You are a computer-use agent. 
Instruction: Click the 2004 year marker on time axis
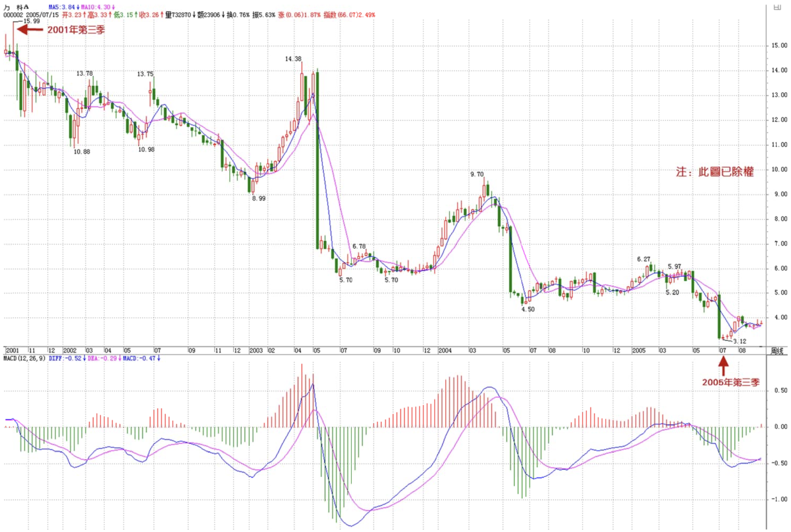tap(445, 350)
